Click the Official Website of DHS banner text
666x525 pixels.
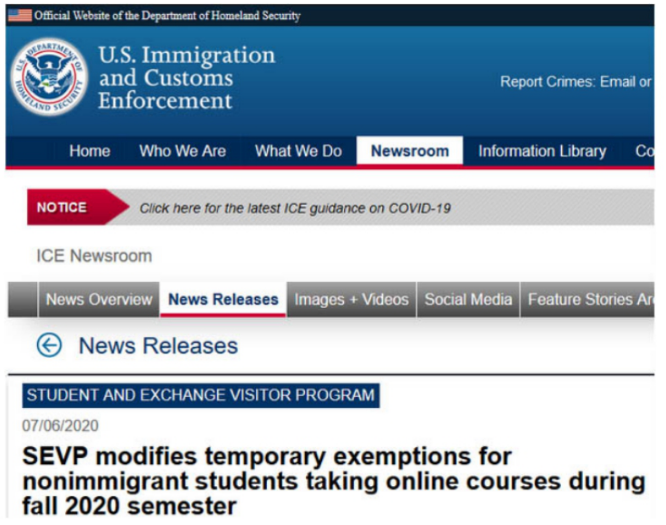click(167, 16)
